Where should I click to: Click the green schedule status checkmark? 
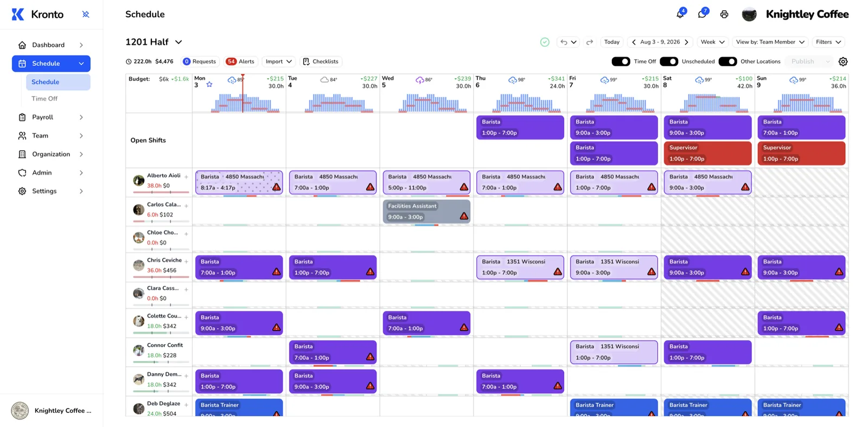[545, 42]
